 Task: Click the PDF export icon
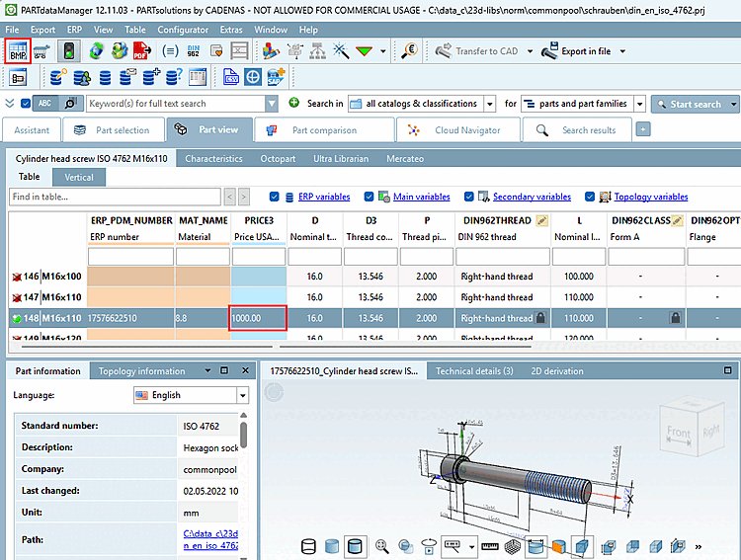pos(141,51)
